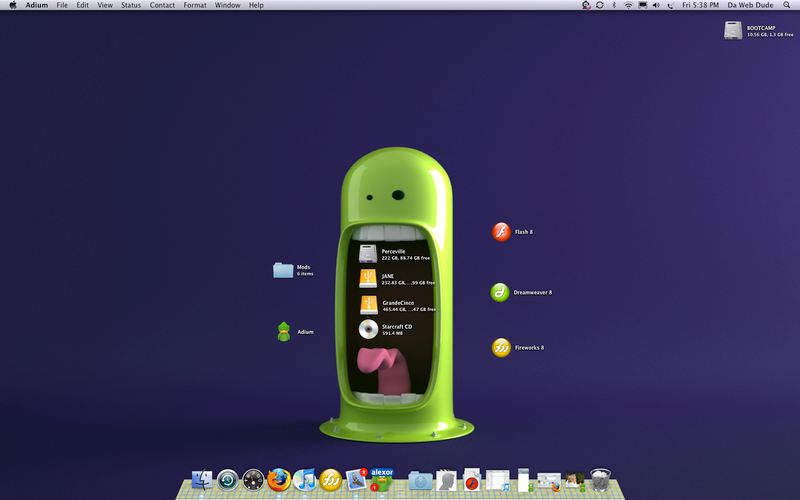800x500 pixels.
Task: Open the Contact menu
Action: [x=162, y=5]
